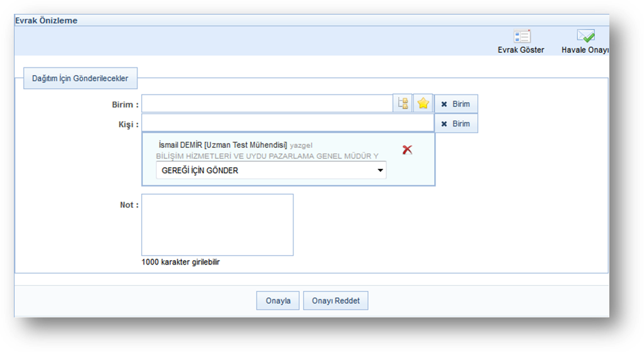Click the Evrak Göster toolbar label
Viewport: 644px width, 352px height.
click(x=520, y=50)
